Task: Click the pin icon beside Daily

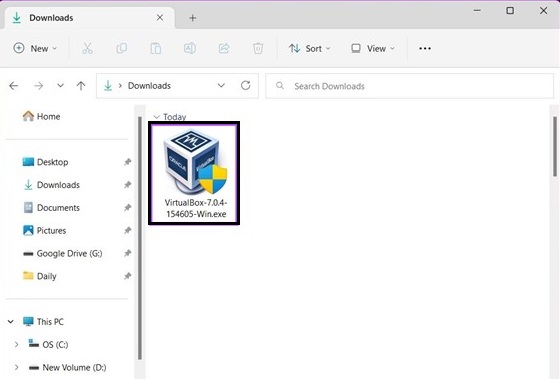Action: click(128, 276)
